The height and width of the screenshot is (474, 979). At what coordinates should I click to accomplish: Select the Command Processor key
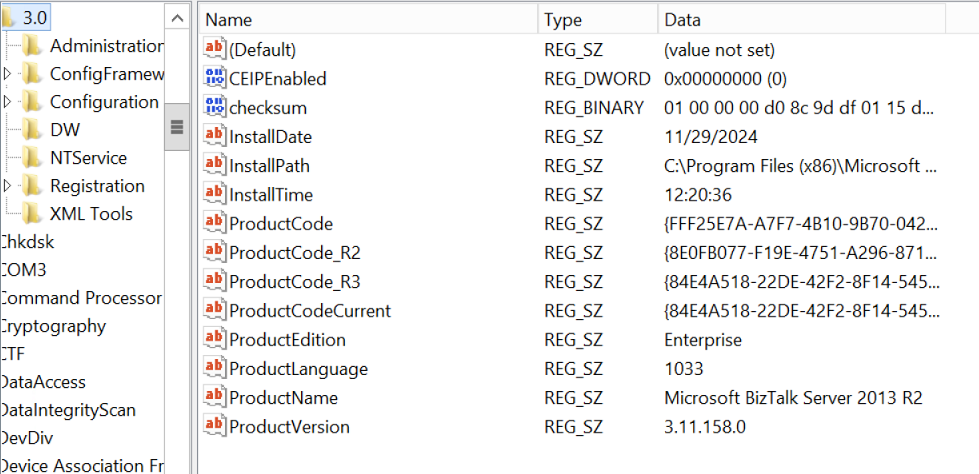(x=81, y=298)
